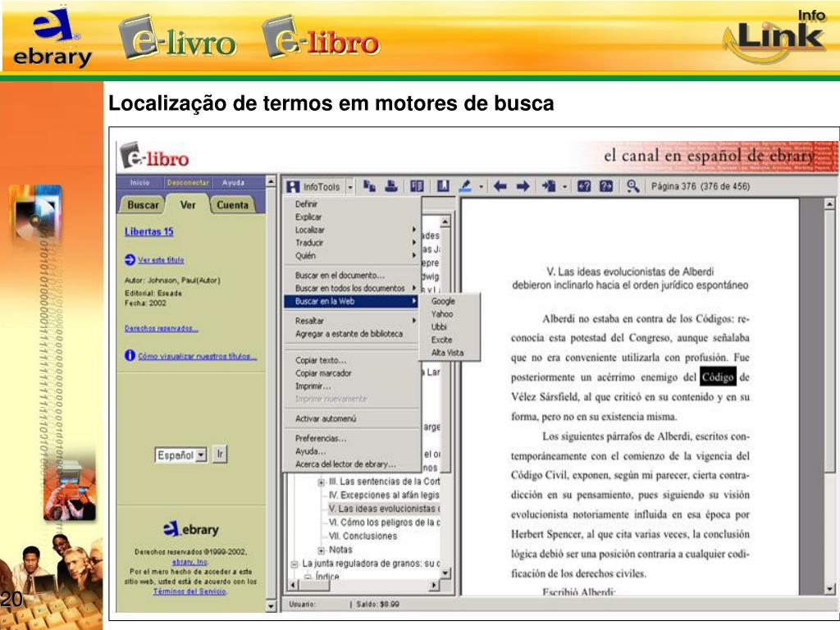840x630 pixels.
Task: Switch to the Cuenta tab
Action: click(x=232, y=204)
